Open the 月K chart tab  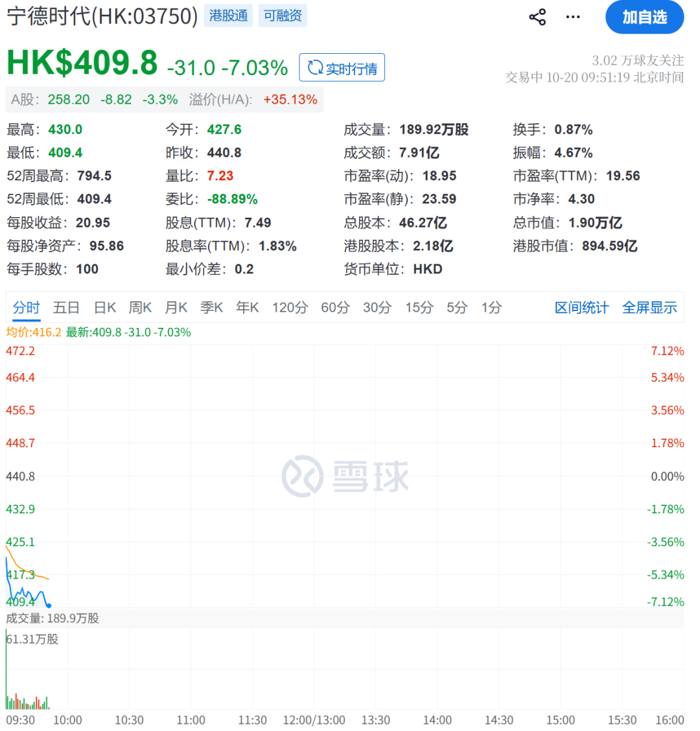click(x=176, y=308)
